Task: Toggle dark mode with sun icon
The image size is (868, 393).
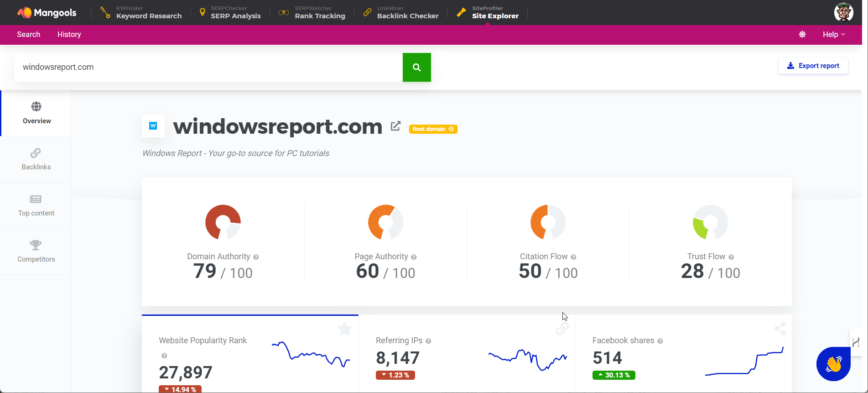Action: pos(802,35)
